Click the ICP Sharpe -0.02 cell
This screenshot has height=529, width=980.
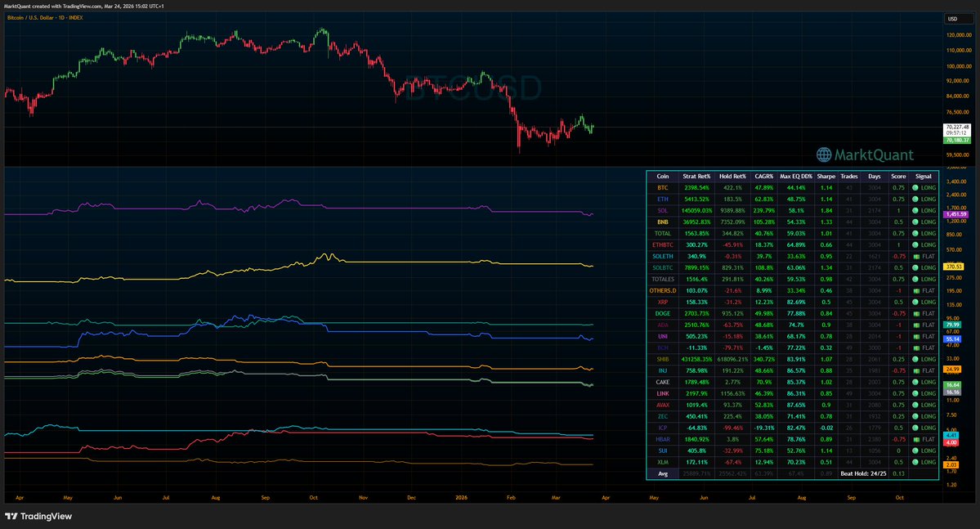coord(826,428)
